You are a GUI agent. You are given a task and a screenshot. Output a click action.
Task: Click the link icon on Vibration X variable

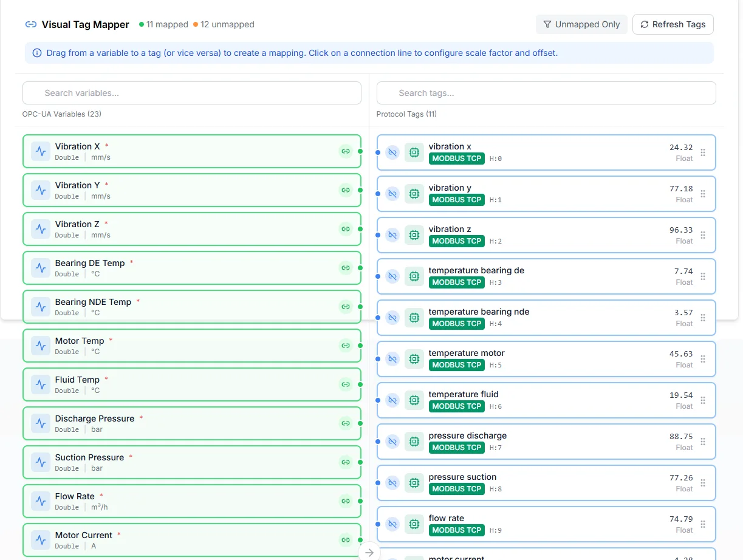(x=346, y=151)
